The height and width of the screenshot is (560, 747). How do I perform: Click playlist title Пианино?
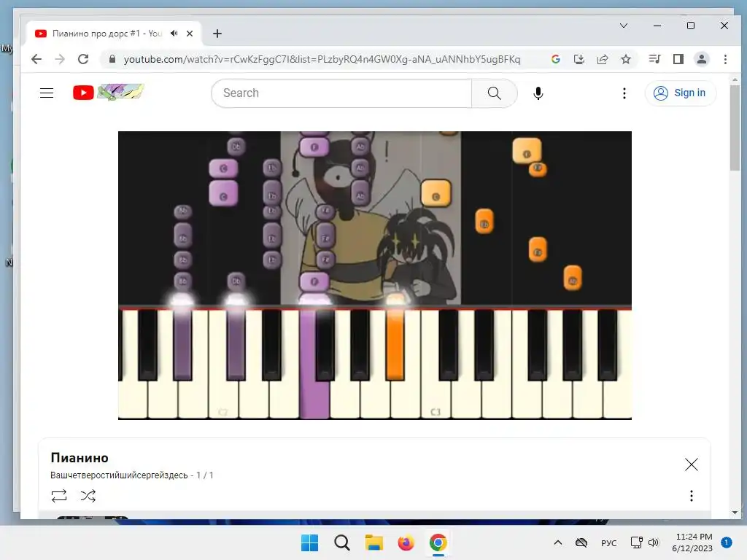(80, 458)
